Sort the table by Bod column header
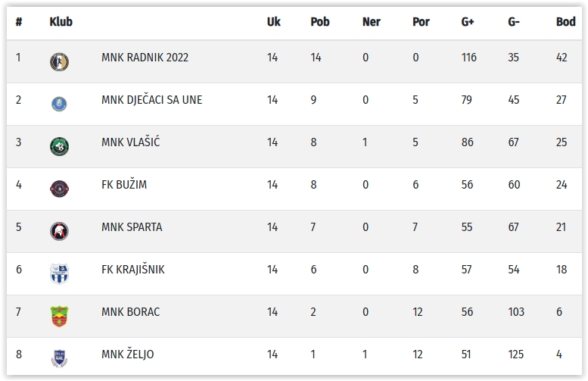 tap(565, 22)
